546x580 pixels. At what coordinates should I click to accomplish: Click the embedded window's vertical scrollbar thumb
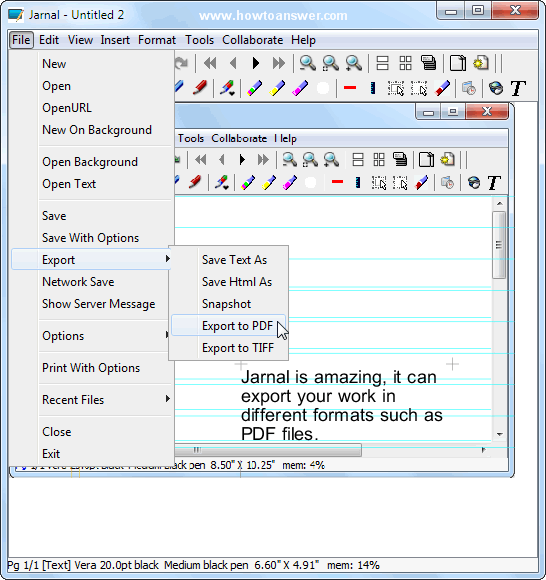click(499, 245)
